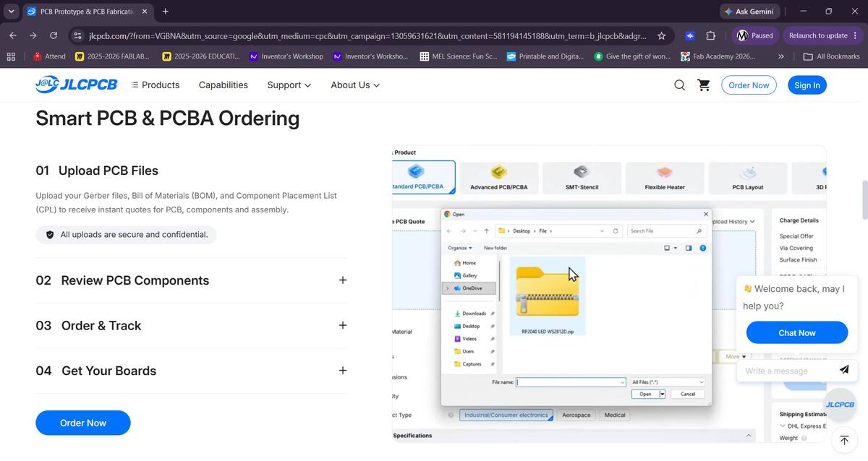Click the JLCPCB logo

[x=76, y=85]
